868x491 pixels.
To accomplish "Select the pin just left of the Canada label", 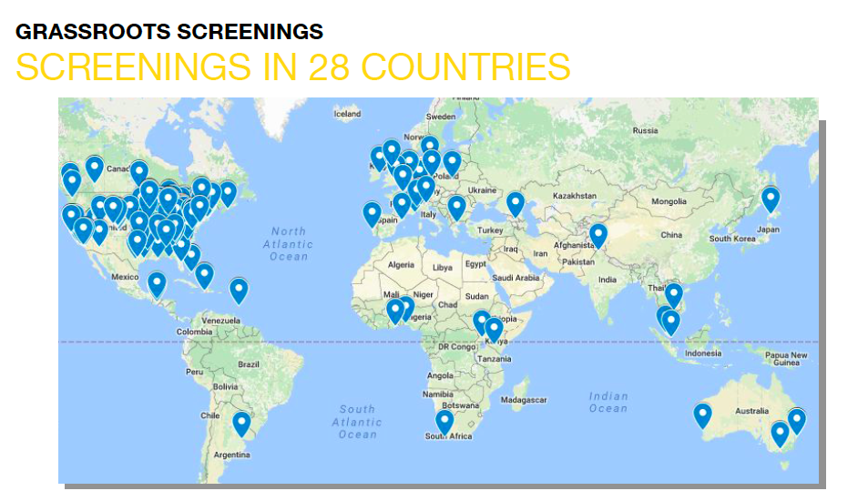I will coord(95,169).
